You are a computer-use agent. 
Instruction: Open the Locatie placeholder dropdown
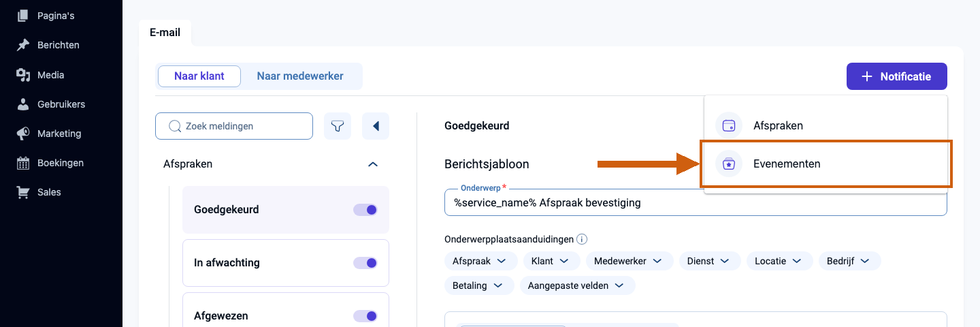click(x=779, y=261)
